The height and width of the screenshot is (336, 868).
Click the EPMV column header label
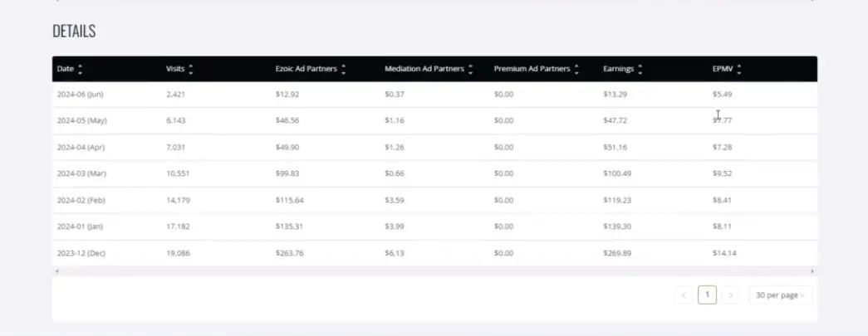[x=723, y=69]
